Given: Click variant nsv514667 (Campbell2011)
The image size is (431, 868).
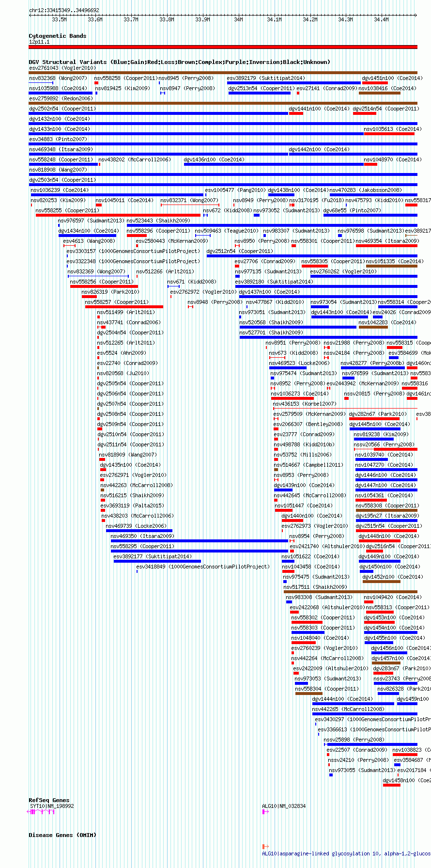Looking at the screenshot, I should click(308, 465).
